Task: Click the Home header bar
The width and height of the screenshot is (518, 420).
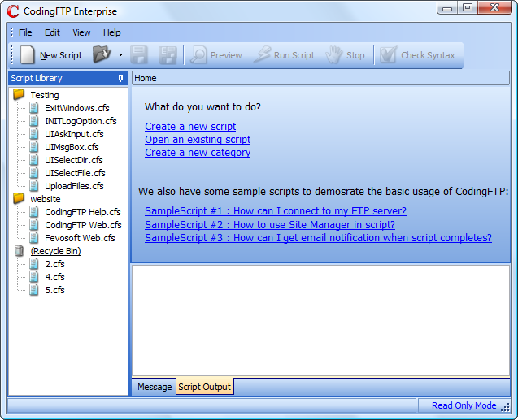Action: click(320, 78)
